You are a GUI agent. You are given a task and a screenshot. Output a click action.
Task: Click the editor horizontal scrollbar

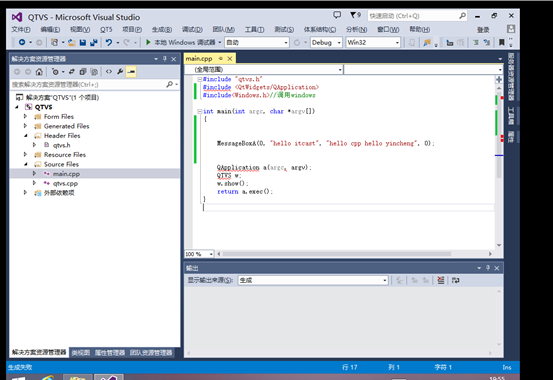click(x=337, y=254)
